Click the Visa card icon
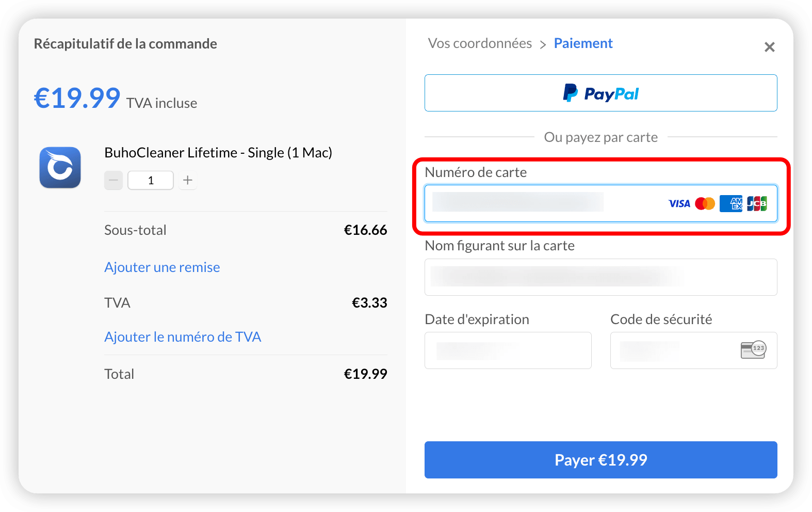The image size is (812, 512). (679, 204)
